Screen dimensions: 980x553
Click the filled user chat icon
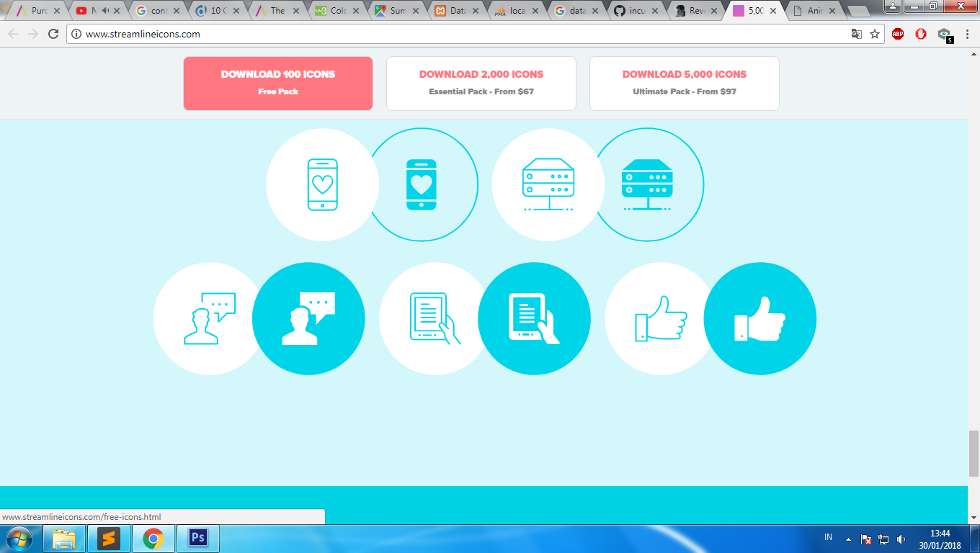point(308,318)
